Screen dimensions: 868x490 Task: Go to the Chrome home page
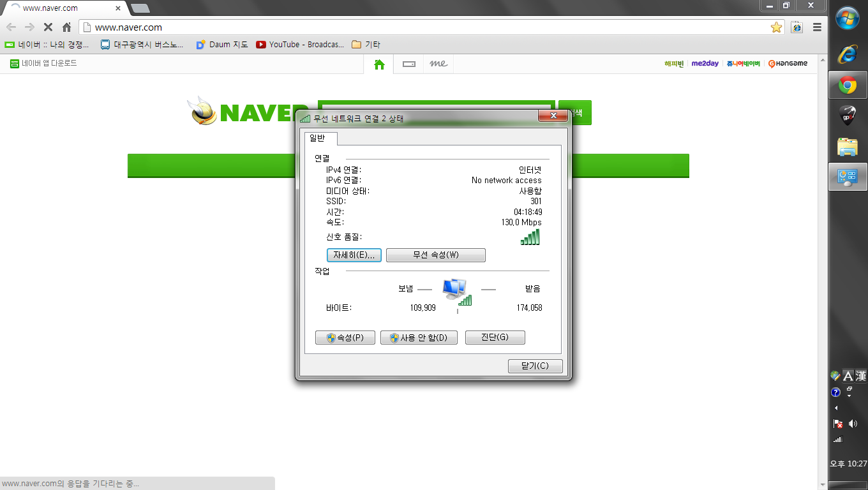[x=66, y=27]
